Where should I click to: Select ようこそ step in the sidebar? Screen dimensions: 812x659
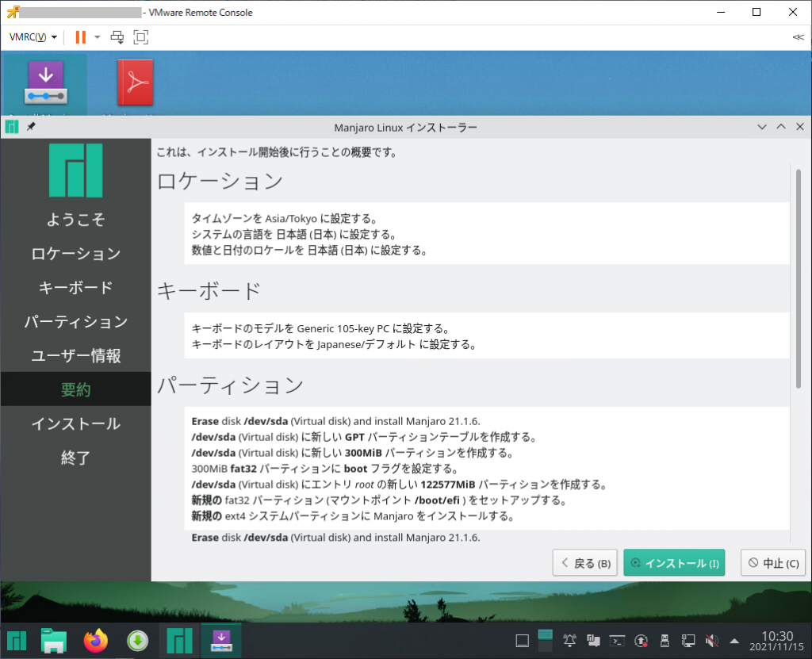click(x=75, y=220)
